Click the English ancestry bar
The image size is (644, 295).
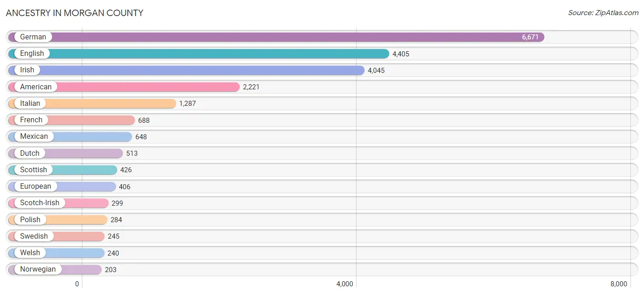(199, 54)
